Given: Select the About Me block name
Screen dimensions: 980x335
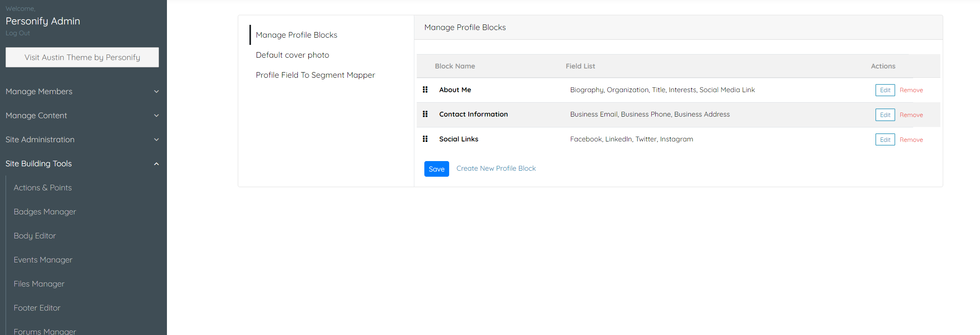Looking at the screenshot, I should 455,90.
